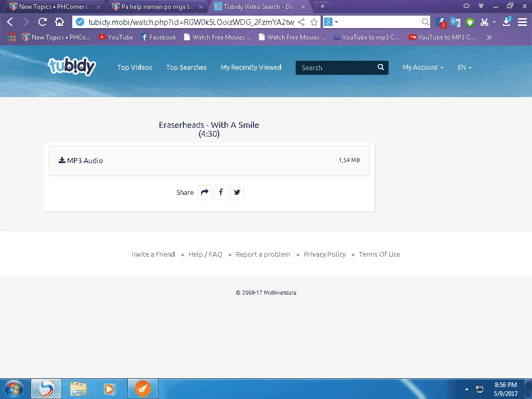Click the 1,54 MB file size text
Image resolution: width=532 pixels, height=399 pixels.
(x=349, y=160)
